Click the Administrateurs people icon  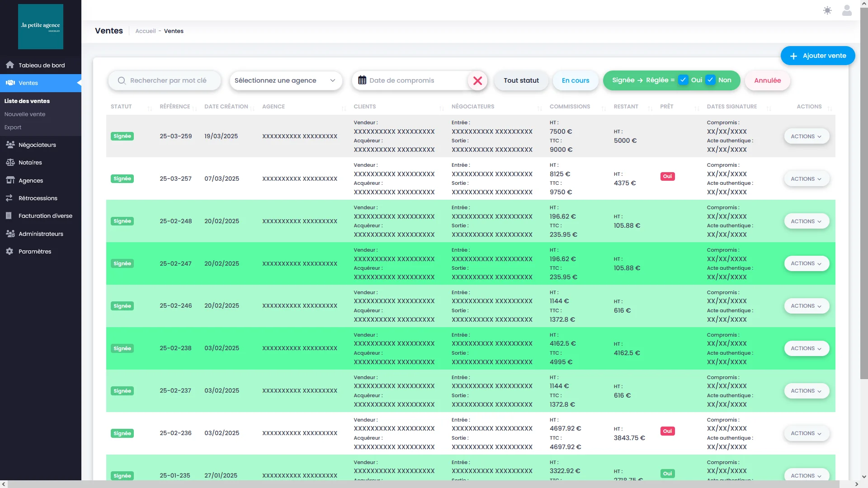[10, 234]
